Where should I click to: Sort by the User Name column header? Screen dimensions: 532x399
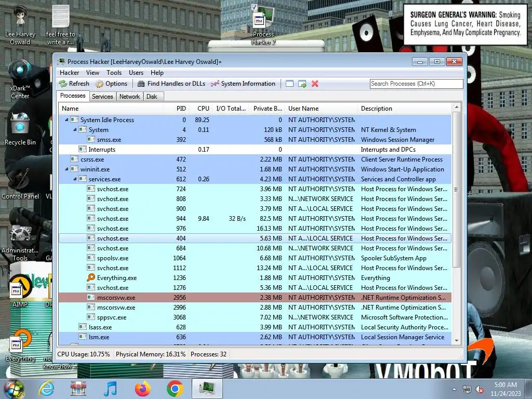pos(321,109)
